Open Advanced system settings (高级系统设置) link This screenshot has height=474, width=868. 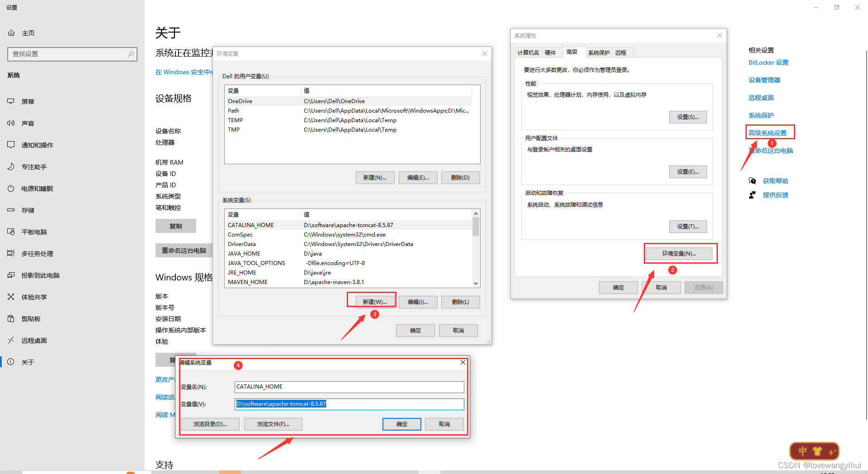[x=767, y=133]
